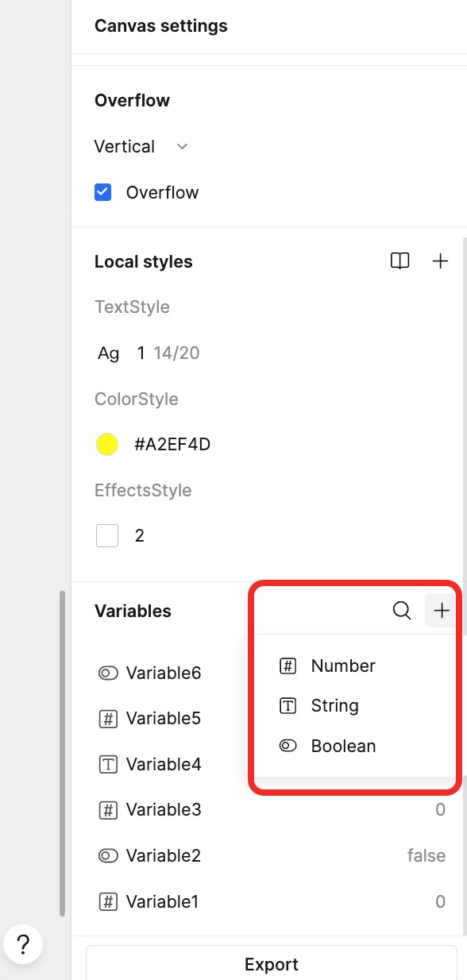Viewport: 467px width, 980px height.
Task: Select the effects style 2 thumbnail
Action: [107, 535]
